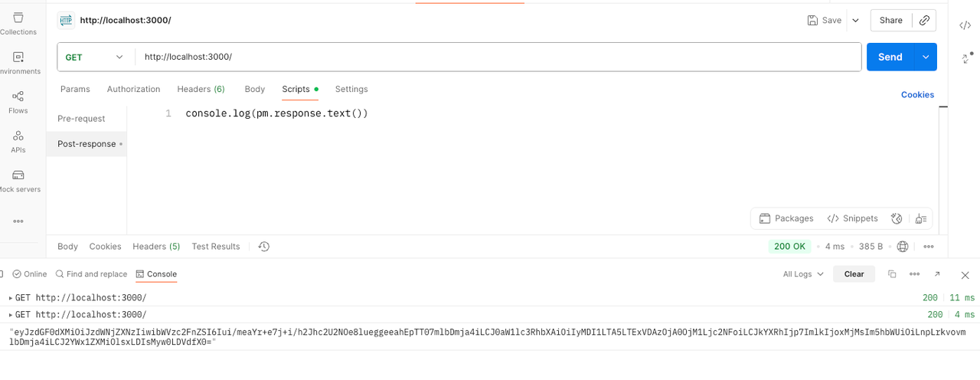The image size is (980, 380).
Task: Copy console logs using the copy icon
Action: (892, 274)
